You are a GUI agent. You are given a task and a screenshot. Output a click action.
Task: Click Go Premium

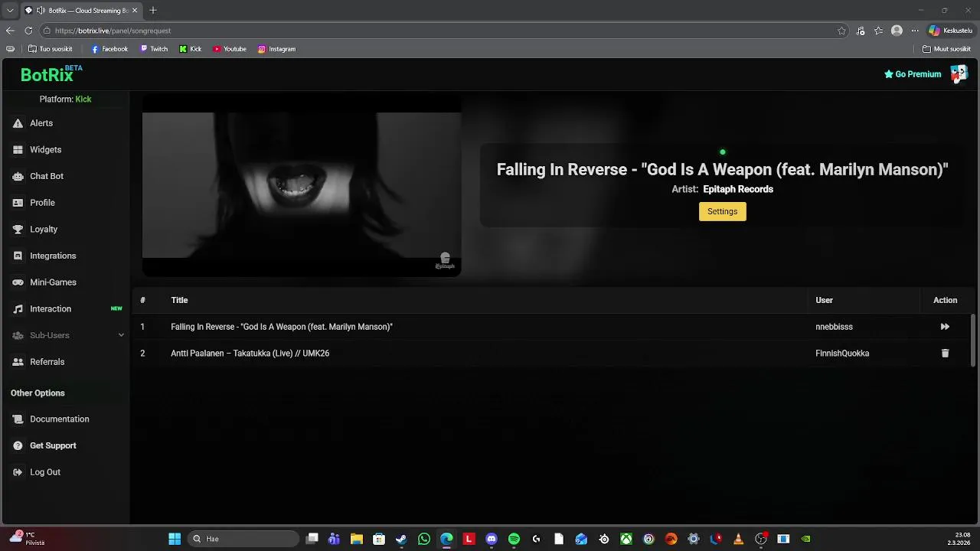pos(913,74)
